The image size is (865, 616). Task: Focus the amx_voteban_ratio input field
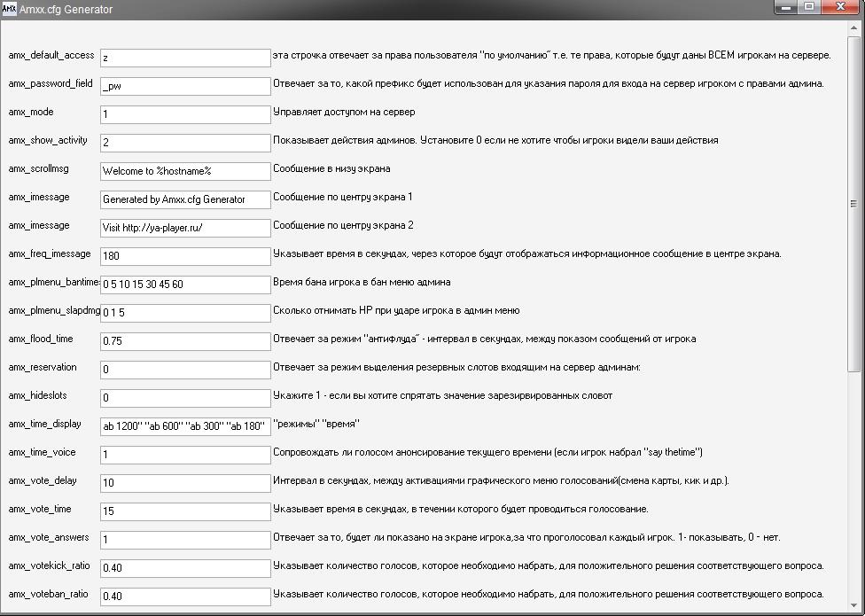tap(185, 597)
